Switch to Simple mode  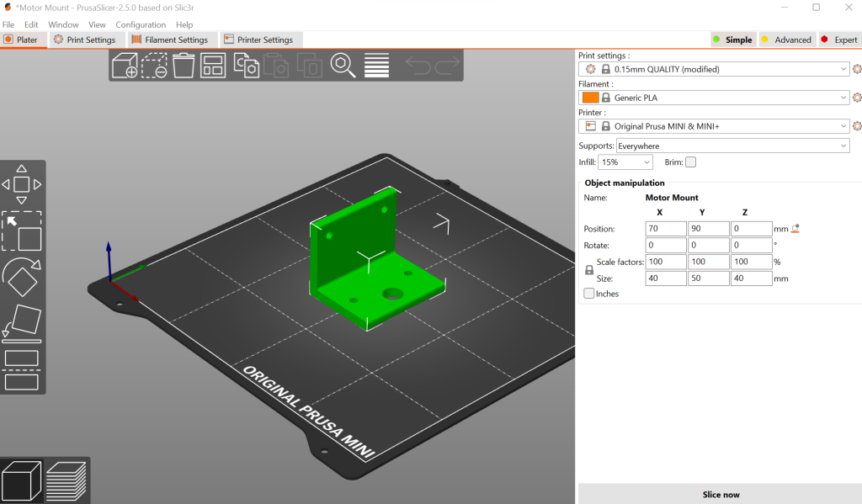point(732,40)
